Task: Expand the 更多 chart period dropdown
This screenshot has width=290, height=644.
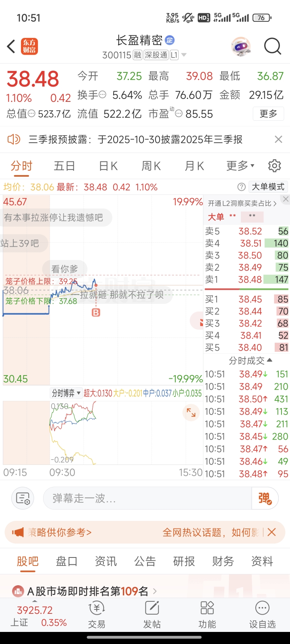Action: point(240,166)
